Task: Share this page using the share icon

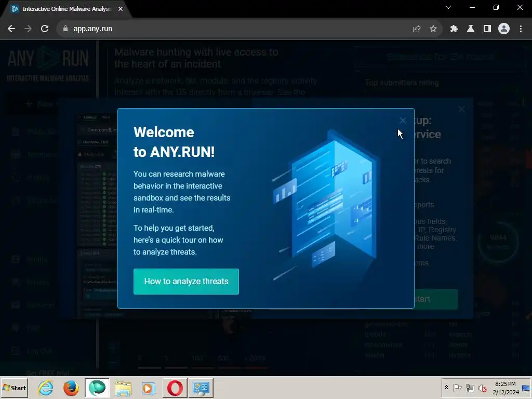Action: click(x=417, y=29)
